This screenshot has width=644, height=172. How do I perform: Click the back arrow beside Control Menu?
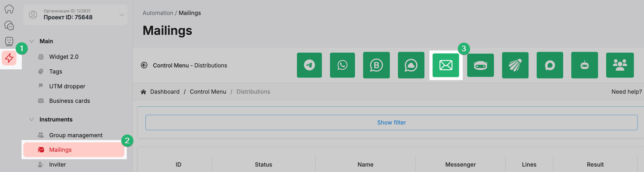144,65
